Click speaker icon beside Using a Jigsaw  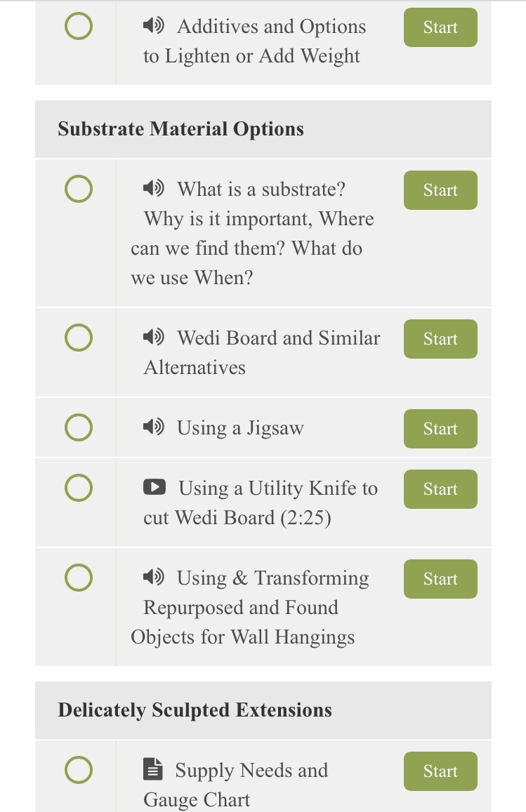pos(153,427)
